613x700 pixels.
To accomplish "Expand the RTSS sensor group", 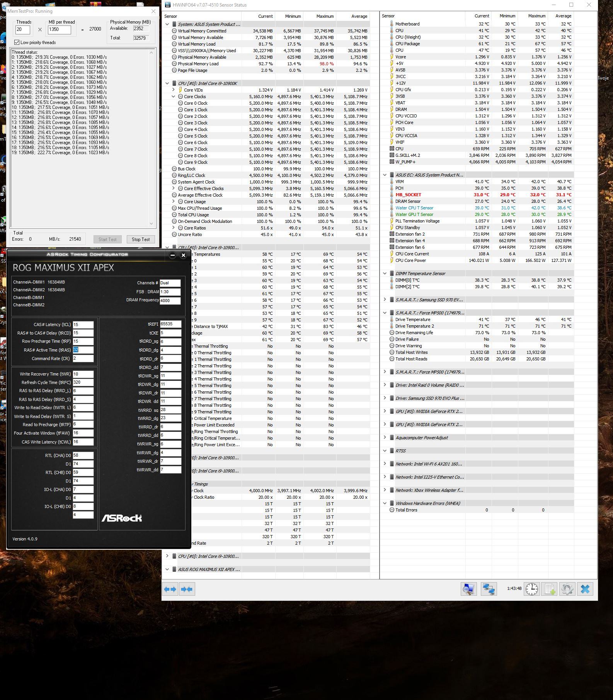I will [x=385, y=451].
